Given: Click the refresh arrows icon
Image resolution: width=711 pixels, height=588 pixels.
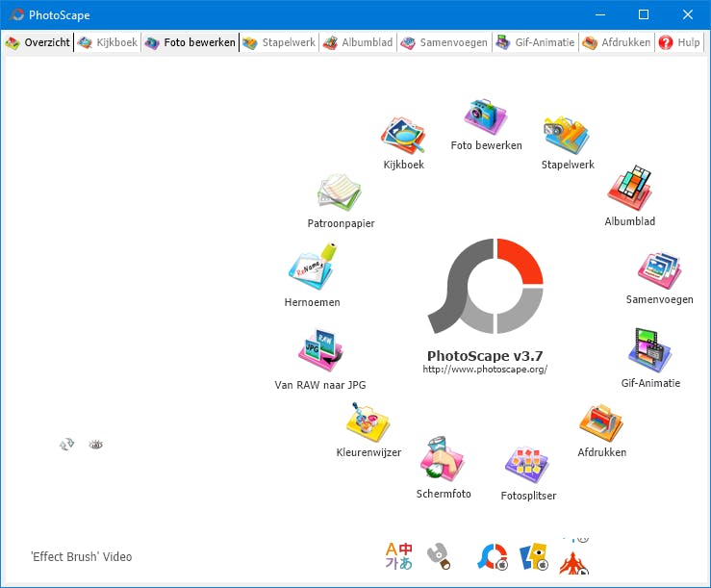Looking at the screenshot, I should 66,445.
